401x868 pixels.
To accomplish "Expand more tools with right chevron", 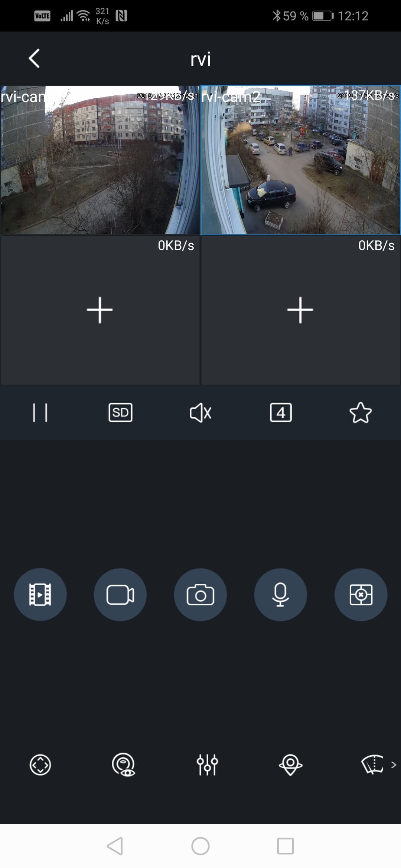I will [394, 765].
